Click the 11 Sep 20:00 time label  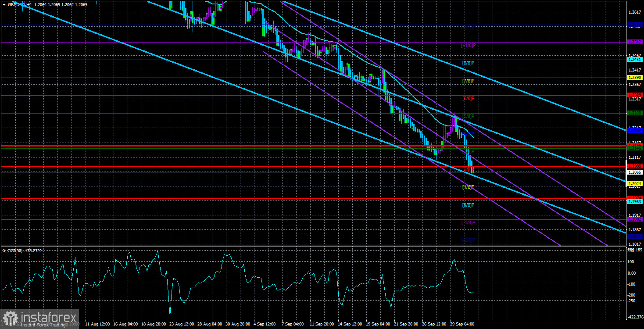pyautogui.click(x=322, y=324)
